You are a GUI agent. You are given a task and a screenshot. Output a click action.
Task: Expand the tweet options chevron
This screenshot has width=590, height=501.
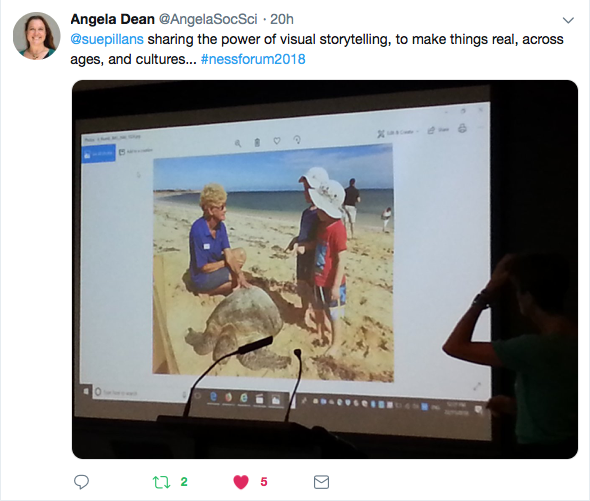click(x=568, y=20)
